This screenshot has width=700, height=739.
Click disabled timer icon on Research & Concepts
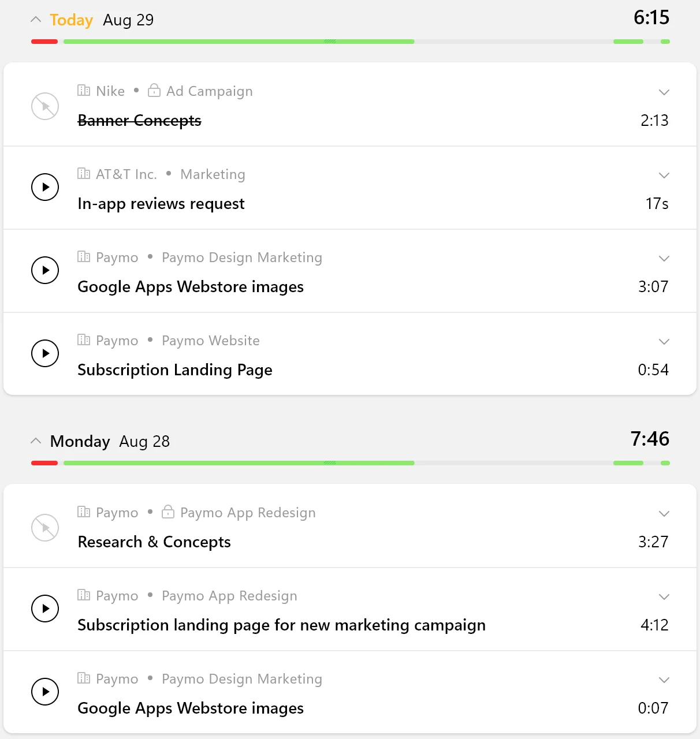coord(45,528)
